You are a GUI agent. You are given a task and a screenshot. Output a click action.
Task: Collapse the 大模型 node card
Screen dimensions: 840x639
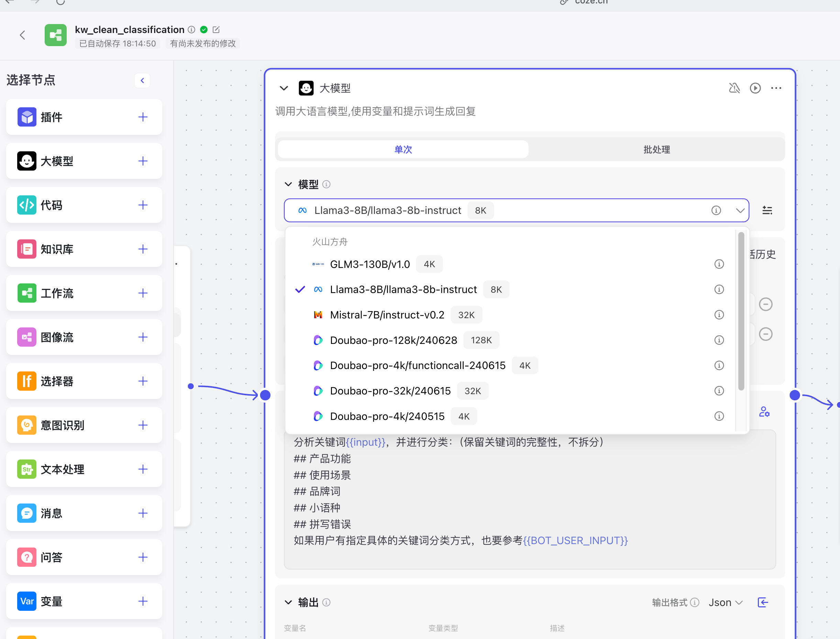click(x=284, y=88)
